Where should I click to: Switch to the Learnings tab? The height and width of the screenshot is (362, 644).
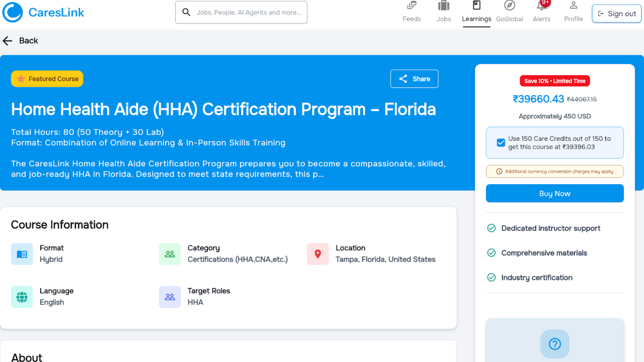point(476,13)
